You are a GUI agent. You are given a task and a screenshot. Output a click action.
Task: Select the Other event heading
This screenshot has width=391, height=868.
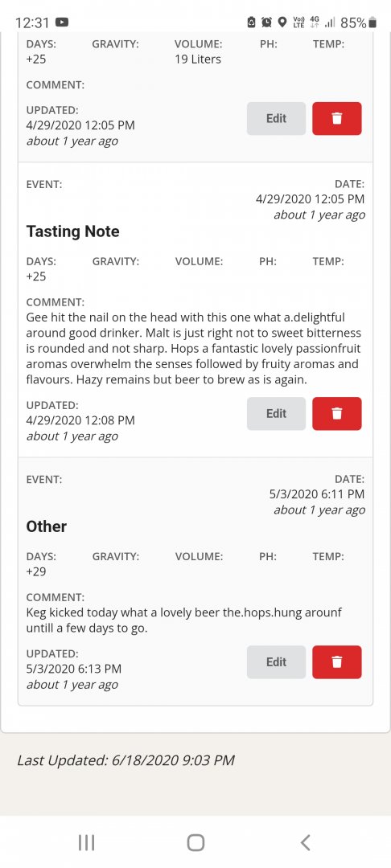pyautogui.click(x=47, y=526)
